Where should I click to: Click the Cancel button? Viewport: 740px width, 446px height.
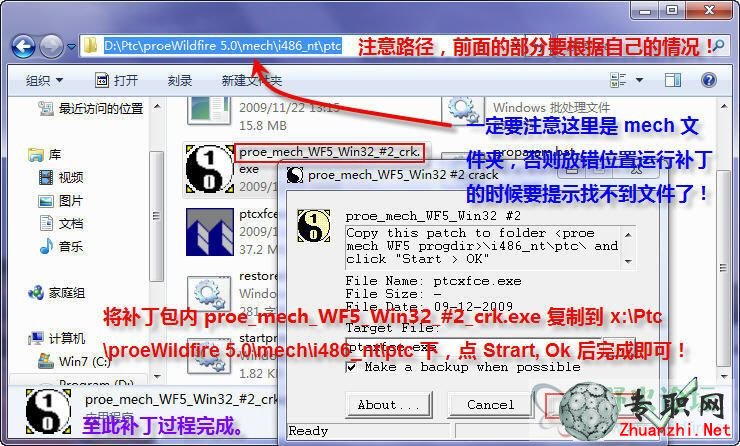click(x=490, y=404)
